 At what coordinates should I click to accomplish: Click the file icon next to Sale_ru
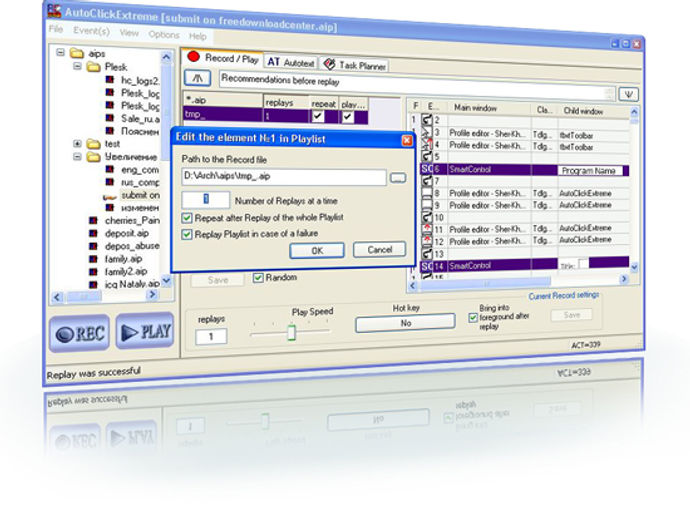pyautogui.click(x=110, y=118)
